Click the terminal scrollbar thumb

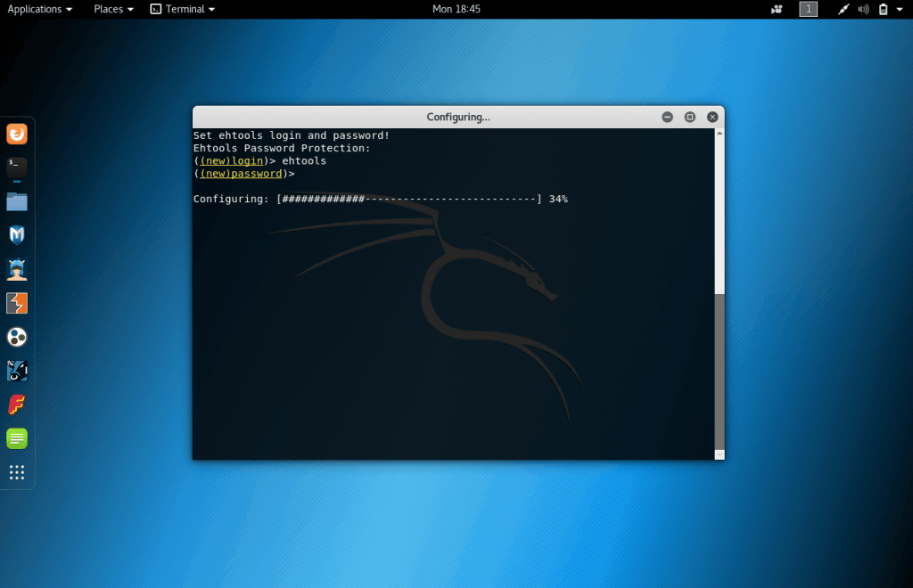(x=720, y=372)
